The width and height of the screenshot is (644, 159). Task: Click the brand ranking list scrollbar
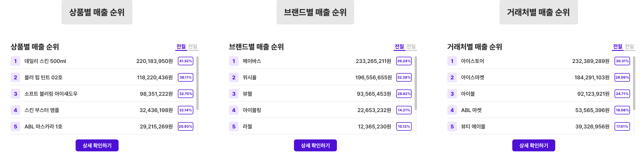click(x=416, y=83)
